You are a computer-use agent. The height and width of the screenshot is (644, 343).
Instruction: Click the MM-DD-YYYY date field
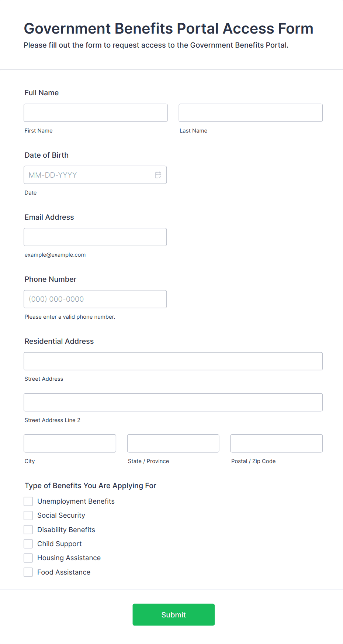coord(89,175)
